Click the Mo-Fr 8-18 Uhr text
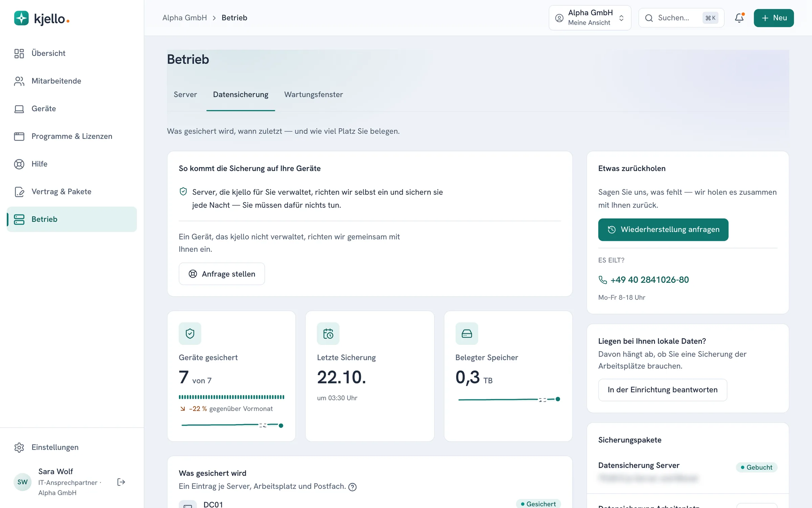 [x=622, y=297]
